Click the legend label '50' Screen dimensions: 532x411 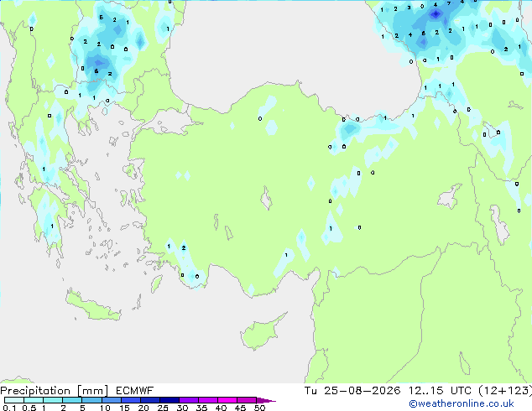point(259,408)
